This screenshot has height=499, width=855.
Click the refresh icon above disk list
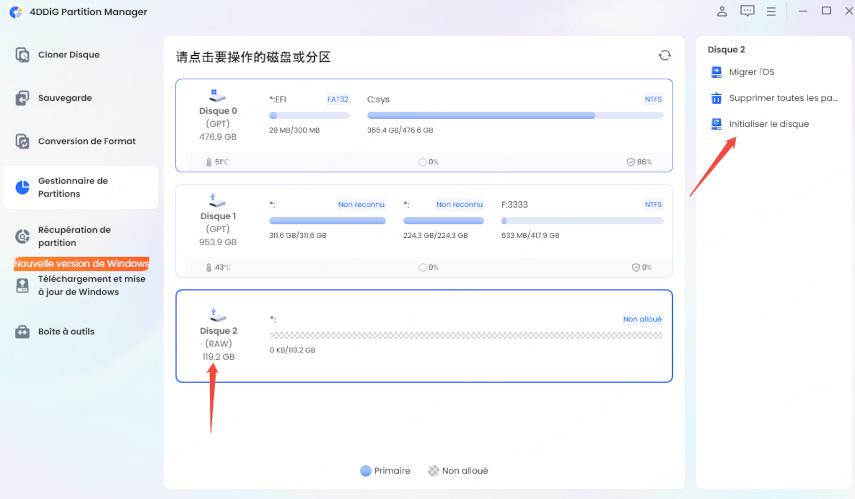click(664, 56)
